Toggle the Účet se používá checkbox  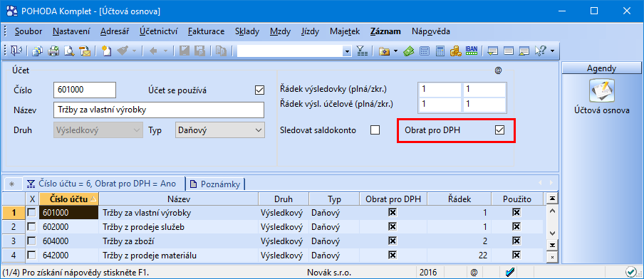point(259,90)
